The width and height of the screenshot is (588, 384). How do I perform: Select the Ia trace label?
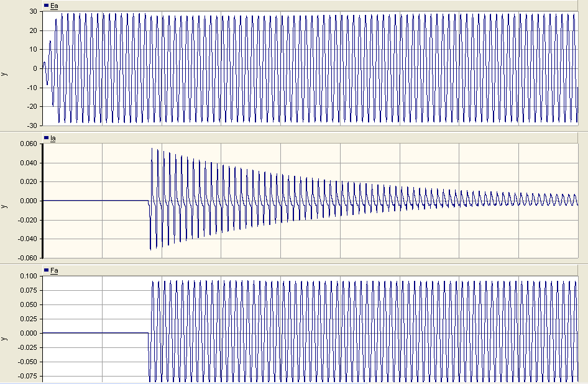[x=53, y=139]
